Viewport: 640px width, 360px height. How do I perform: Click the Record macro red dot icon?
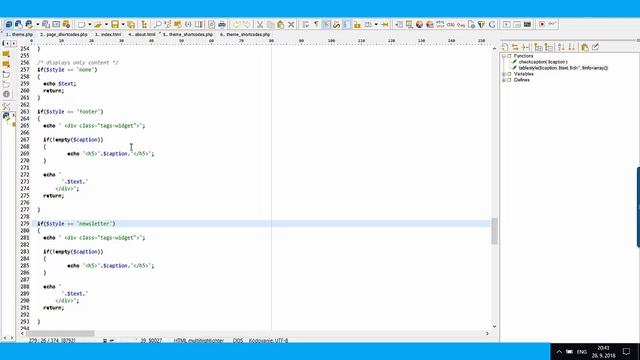pos(542,24)
